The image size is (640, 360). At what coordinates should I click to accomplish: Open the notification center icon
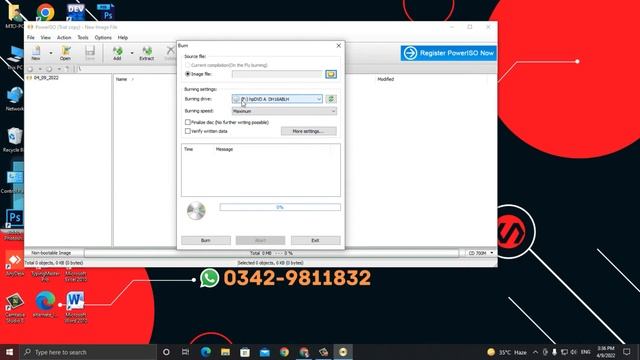click(627, 352)
